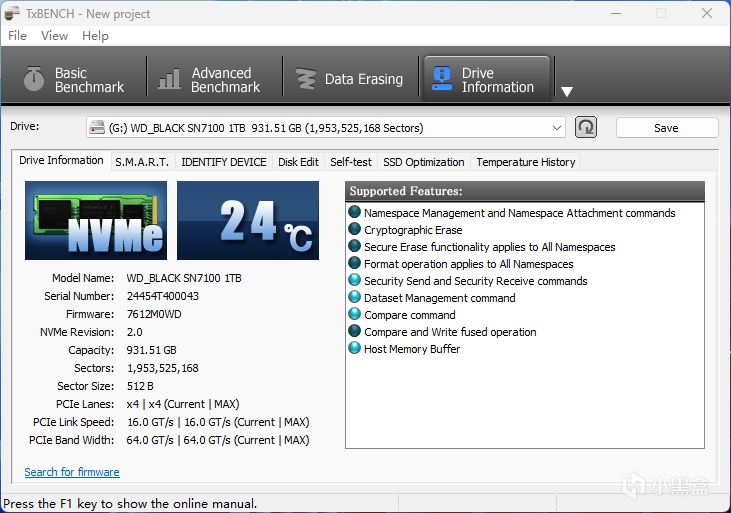
Task: Switch to the S.M.A.R.T. tab
Action: 142,162
